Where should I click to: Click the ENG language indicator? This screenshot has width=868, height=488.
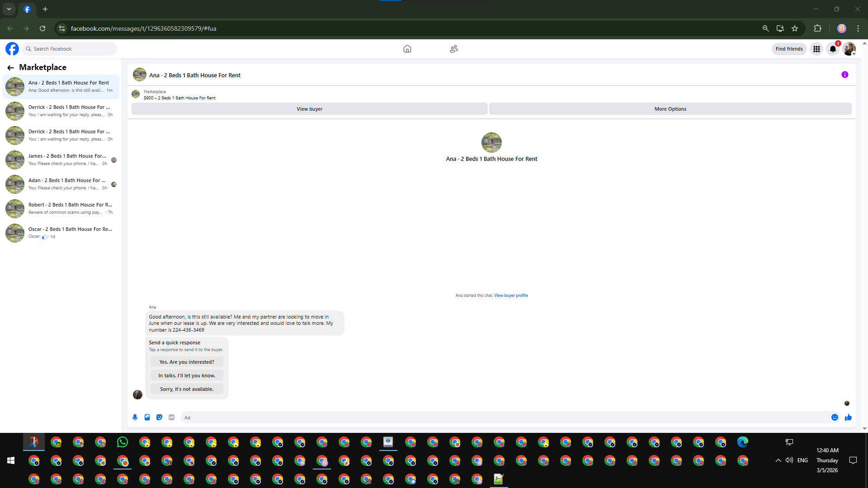802,460
